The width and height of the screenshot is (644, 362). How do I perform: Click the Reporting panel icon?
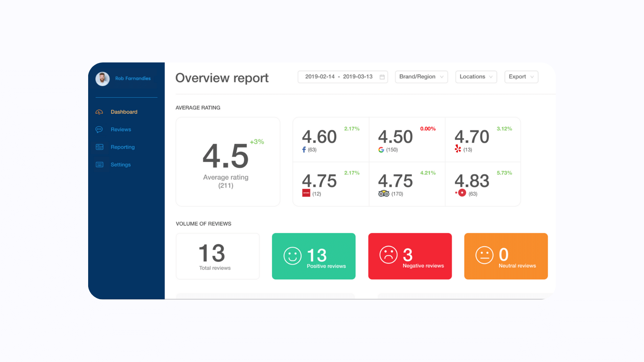click(99, 147)
